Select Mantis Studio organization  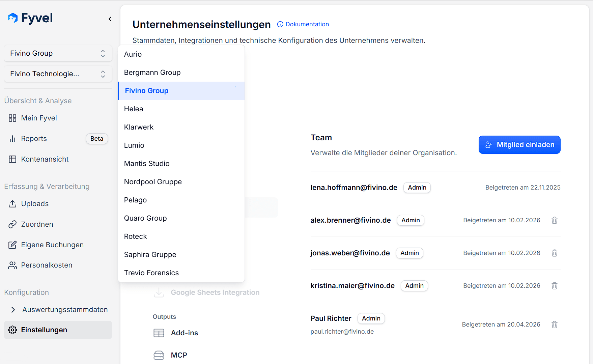coord(181,164)
